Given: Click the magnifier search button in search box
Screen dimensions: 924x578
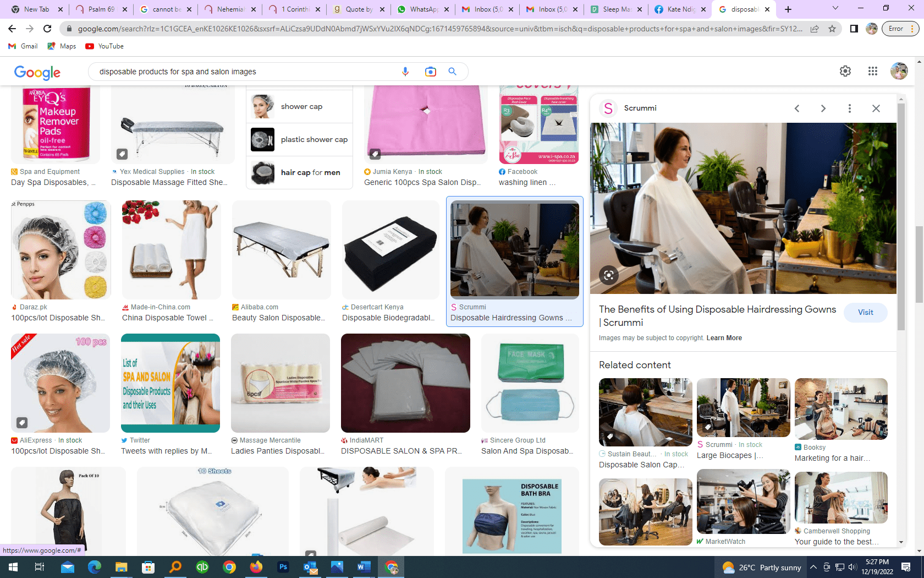Looking at the screenshot, I should pyautogui.click(x=452, y=72).
